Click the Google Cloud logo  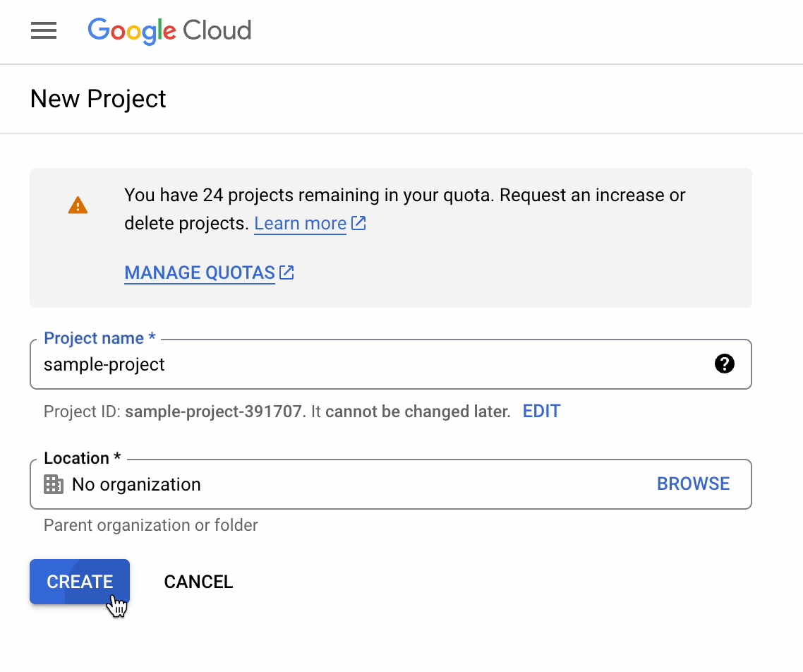[x=169, y=31]
